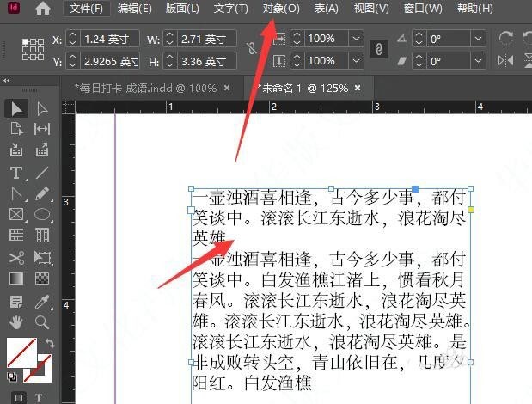
Task: Close the 未命名-1 document tab
Action: pos(358,88)
